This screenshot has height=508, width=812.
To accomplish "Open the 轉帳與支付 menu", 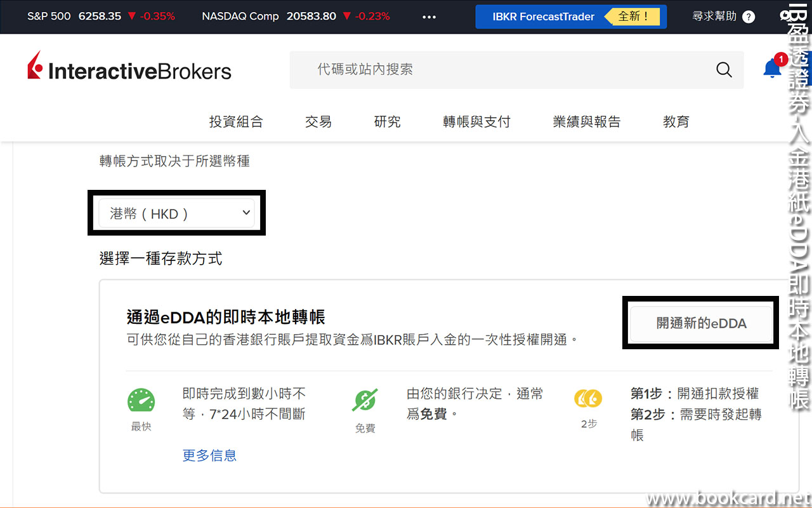I will 476,122.
